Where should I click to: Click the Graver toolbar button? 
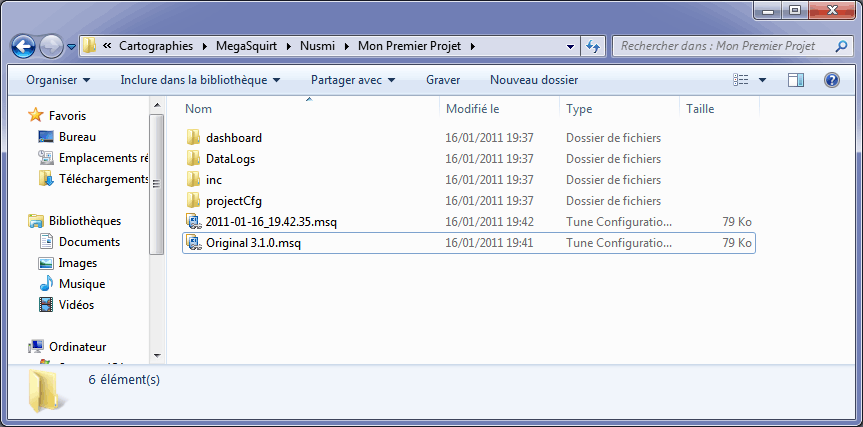(443, 80)
